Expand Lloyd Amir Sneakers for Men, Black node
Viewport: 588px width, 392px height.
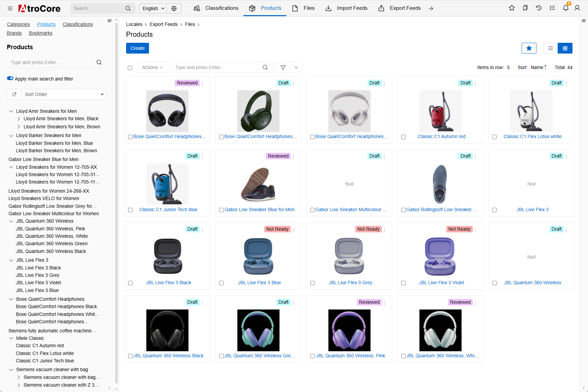19,119
